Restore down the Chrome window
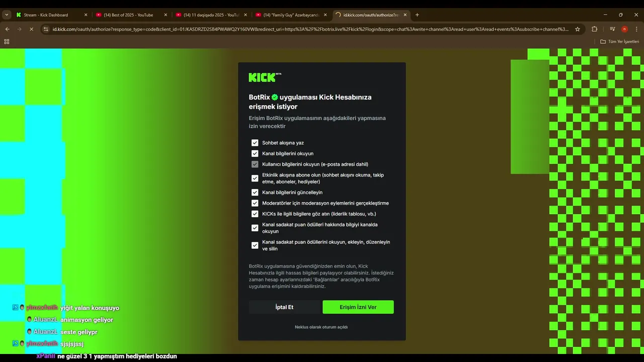The width and height of the screenshot is (644, 362). (x=621, y=15)
